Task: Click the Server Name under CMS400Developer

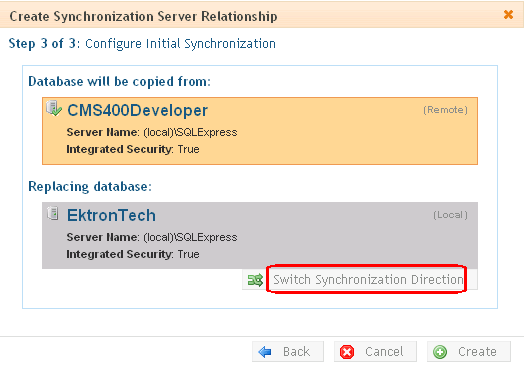Action: [152, 132]
